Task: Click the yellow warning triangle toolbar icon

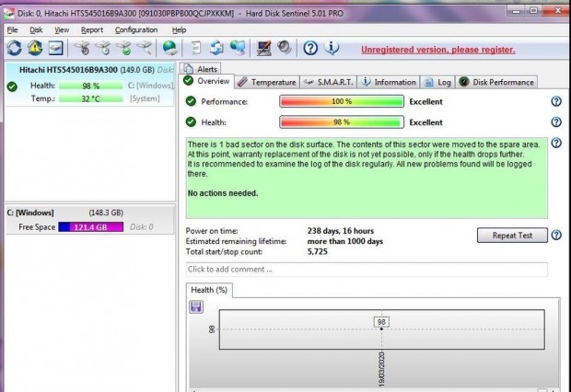Action: pos(35,48)
